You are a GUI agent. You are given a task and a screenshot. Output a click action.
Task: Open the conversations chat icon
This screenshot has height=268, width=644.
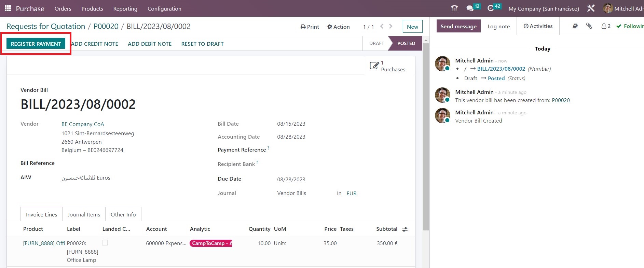coord(470,9)
